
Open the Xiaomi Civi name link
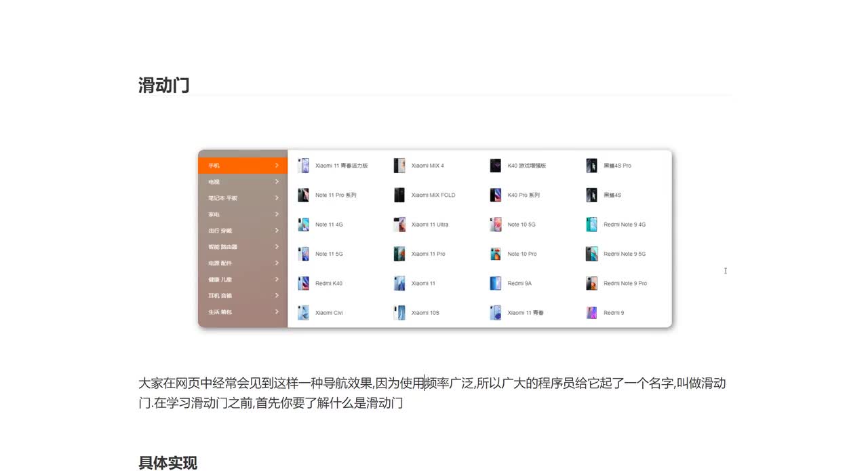point(329,313)
